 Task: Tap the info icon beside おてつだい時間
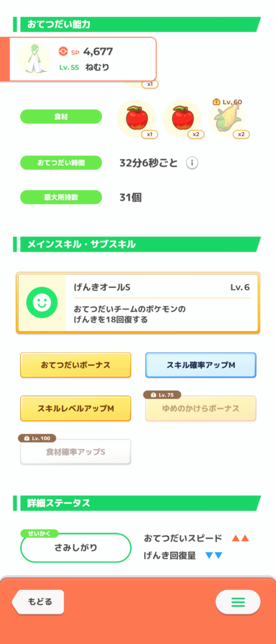(x=192, y=163)
